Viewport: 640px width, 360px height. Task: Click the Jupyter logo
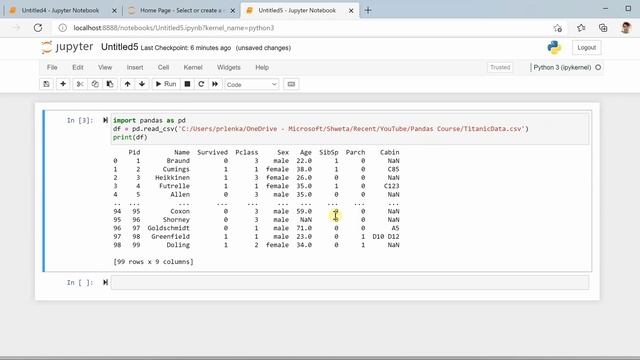67,47
